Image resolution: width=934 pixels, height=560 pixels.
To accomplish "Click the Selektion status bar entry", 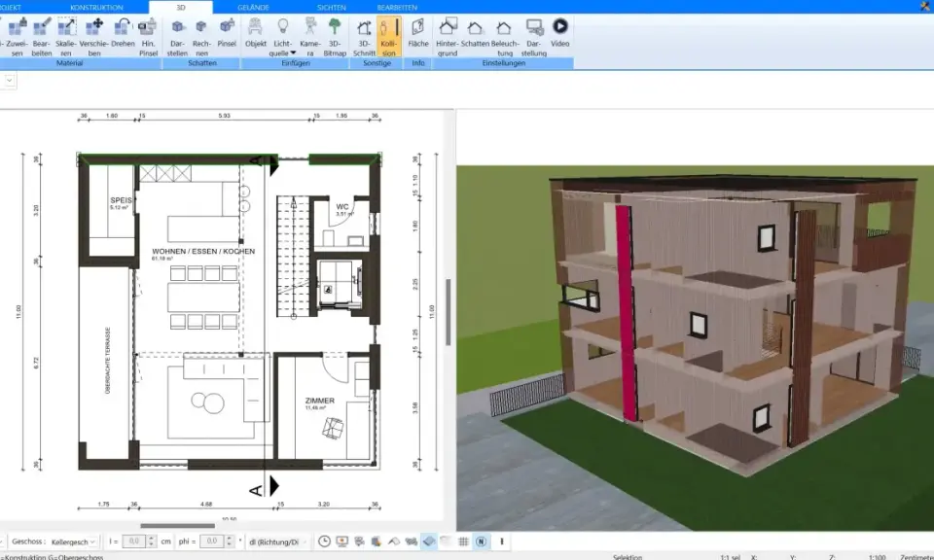I will coord(628,556).
